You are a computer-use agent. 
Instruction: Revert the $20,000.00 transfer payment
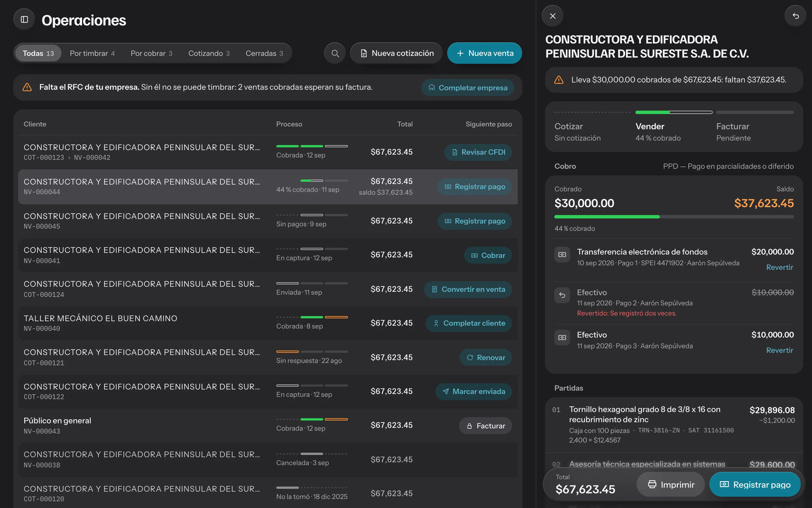point(780,268)
